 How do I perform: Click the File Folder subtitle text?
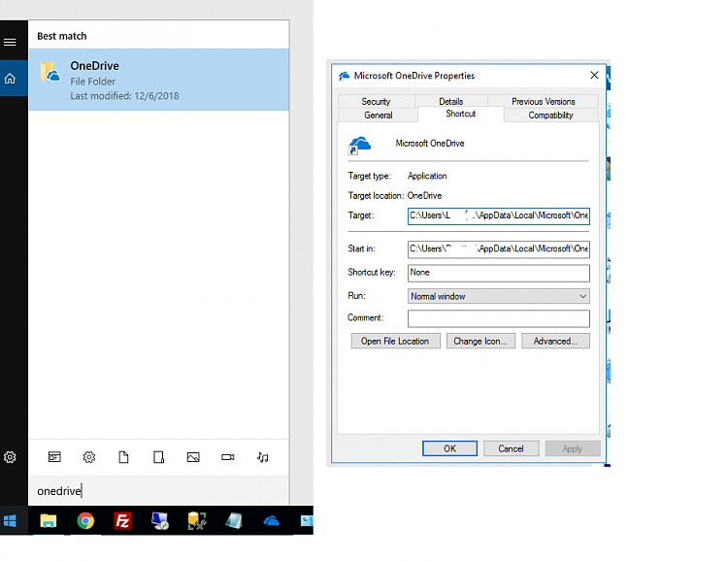(93, 82)
